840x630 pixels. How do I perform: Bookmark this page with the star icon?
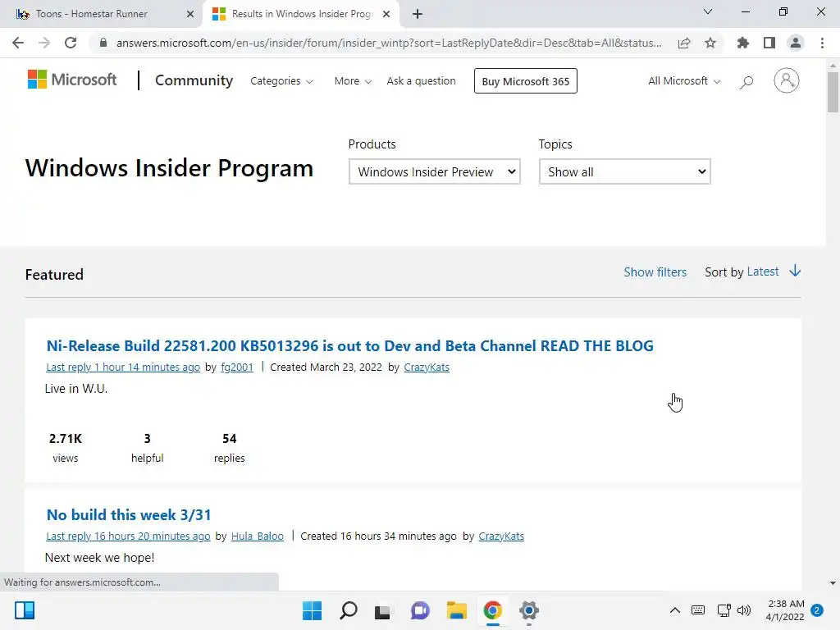(710, 43)
